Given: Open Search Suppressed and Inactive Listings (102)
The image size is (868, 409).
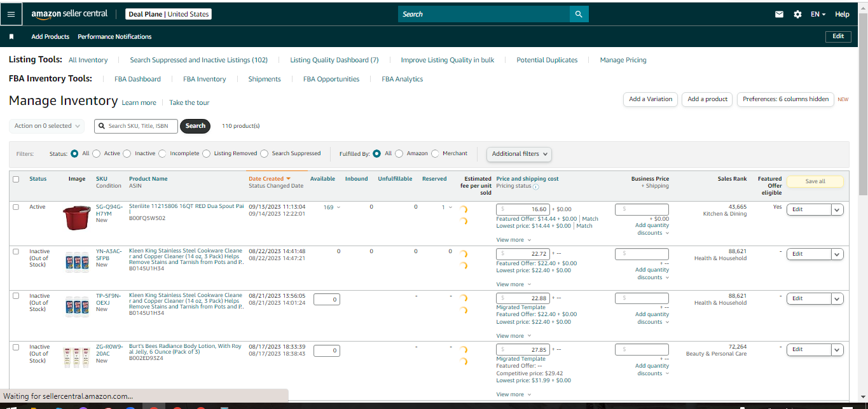Looking at the screenshot, I should 199,60.
